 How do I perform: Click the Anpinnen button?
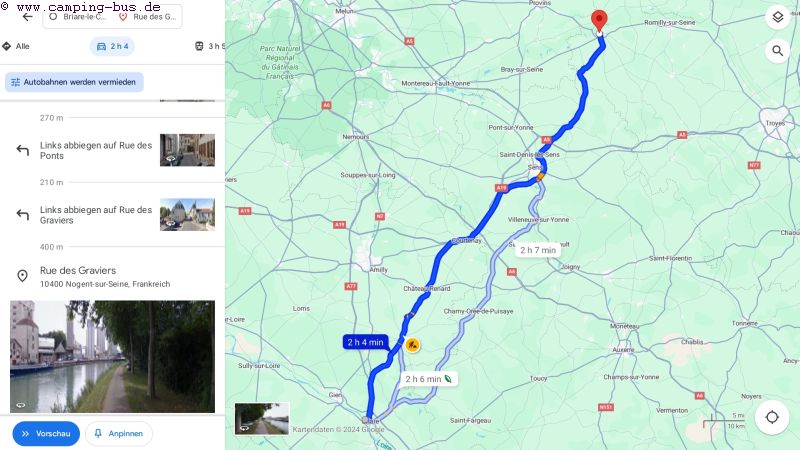click(118, 434)
